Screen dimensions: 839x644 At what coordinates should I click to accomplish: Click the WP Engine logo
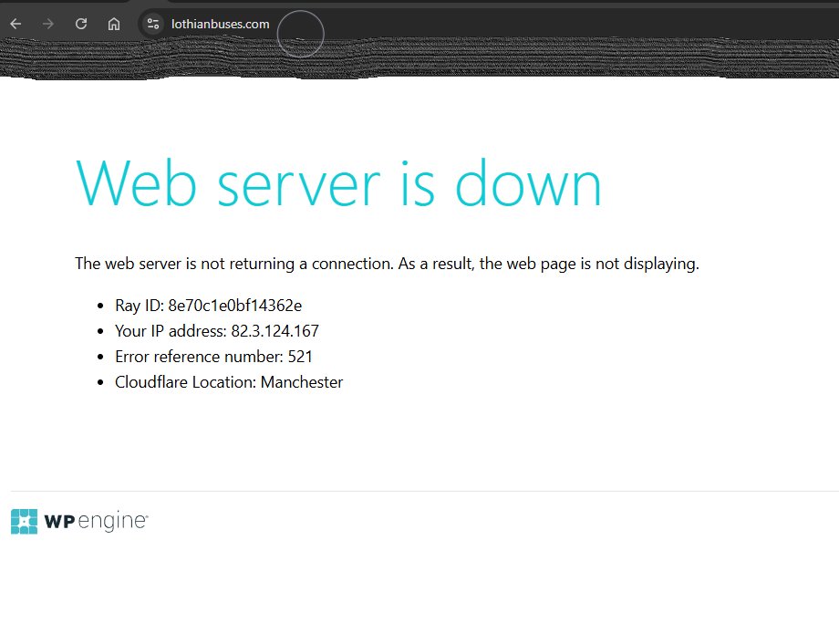79,522
